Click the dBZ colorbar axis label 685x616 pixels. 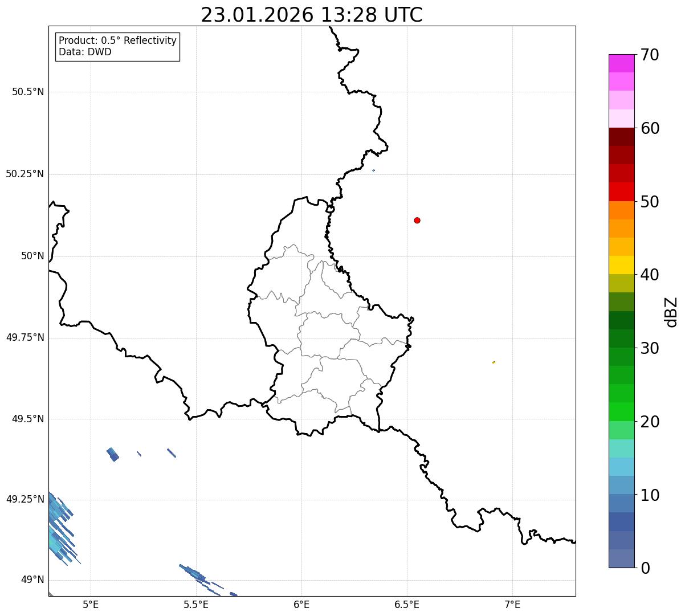671,312
